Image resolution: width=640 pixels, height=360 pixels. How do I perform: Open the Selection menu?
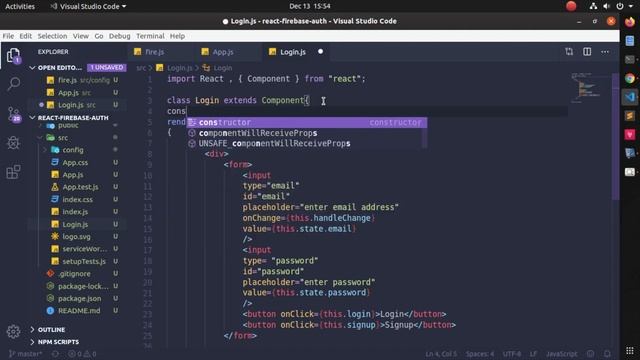[x=52, y=36]
